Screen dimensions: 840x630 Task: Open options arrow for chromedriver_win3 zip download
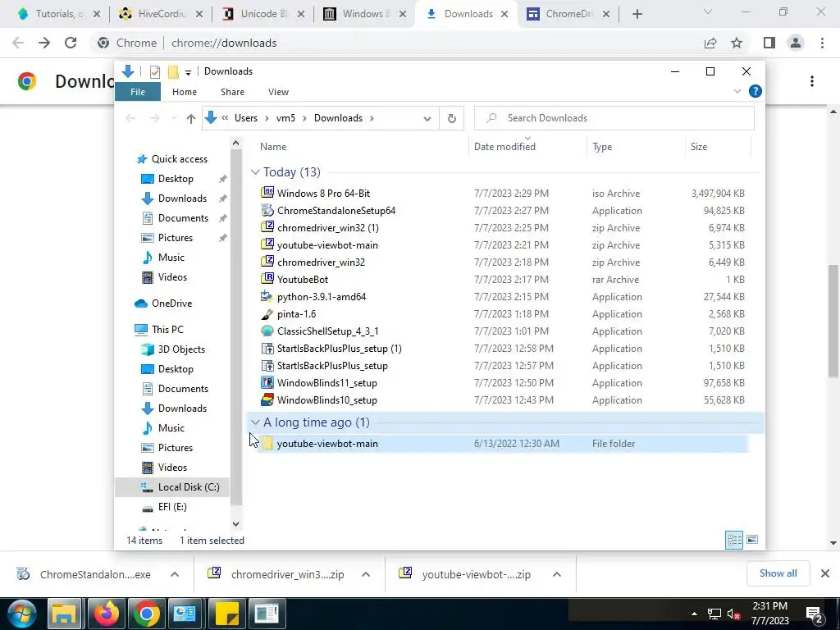[x=366, y=574]
